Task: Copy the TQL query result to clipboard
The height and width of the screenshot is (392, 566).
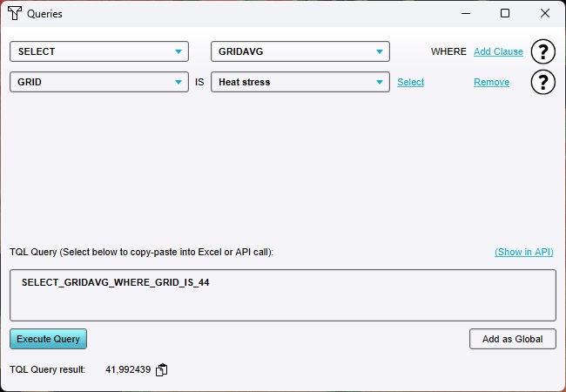Action: click(x=161, y=369)
